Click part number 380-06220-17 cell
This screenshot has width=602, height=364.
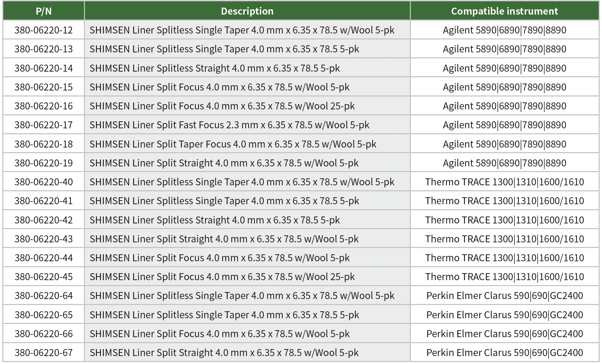[43, 125]
